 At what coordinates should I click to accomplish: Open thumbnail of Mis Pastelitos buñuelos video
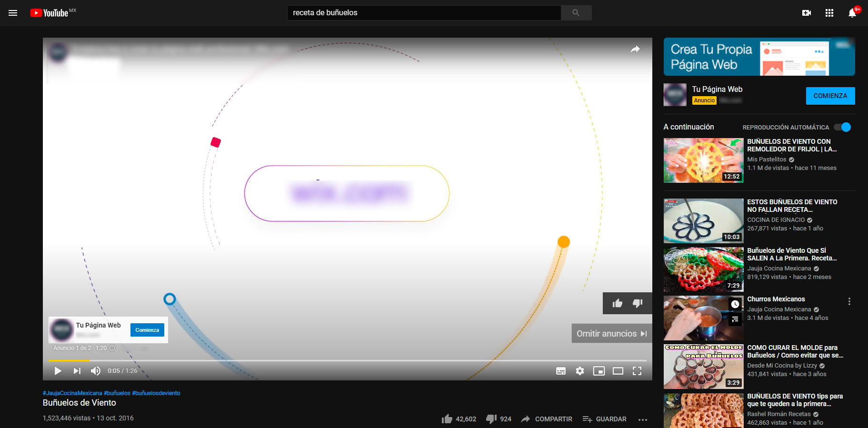point(704,160)
